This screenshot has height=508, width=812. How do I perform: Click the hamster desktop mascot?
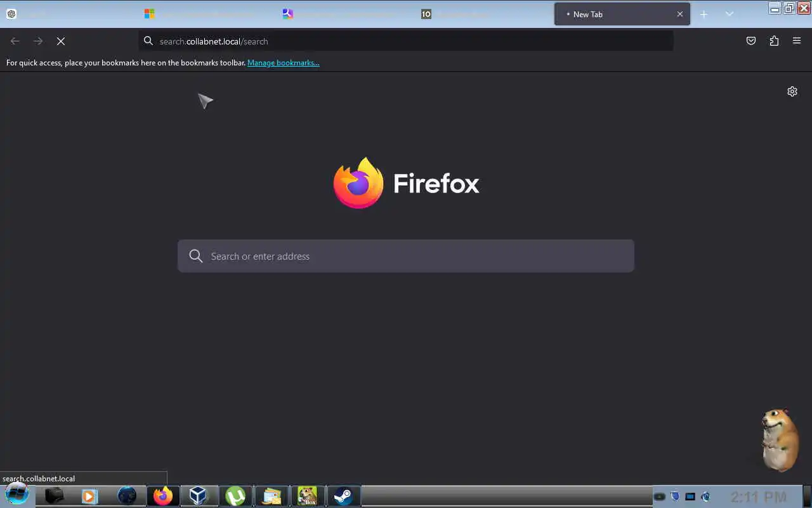click(x=780, y=440)
